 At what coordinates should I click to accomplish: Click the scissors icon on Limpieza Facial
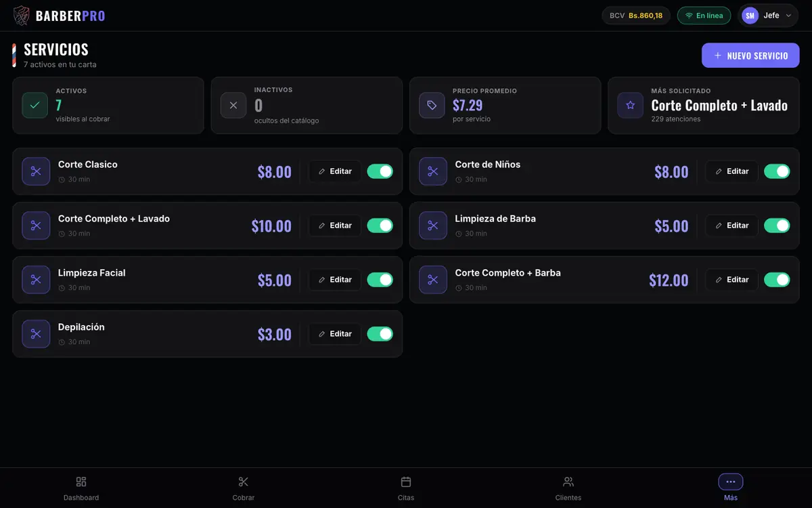click(36, 280)
